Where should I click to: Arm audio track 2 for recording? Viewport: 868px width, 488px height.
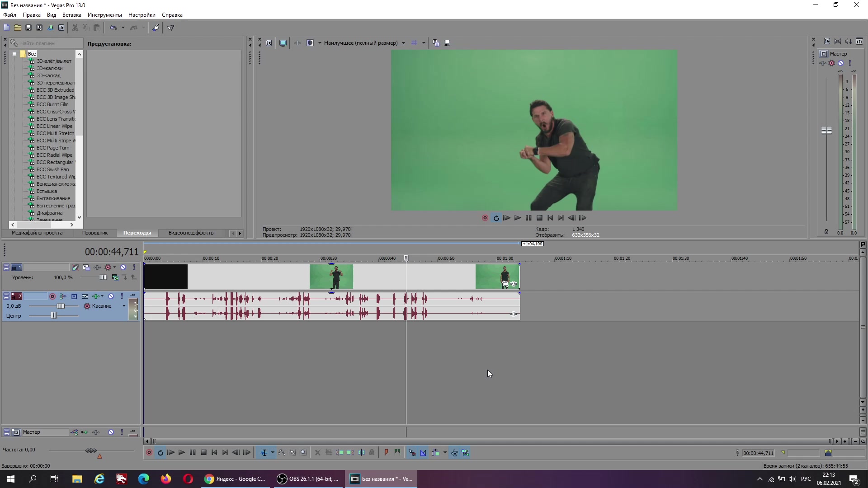pos(52,296)
